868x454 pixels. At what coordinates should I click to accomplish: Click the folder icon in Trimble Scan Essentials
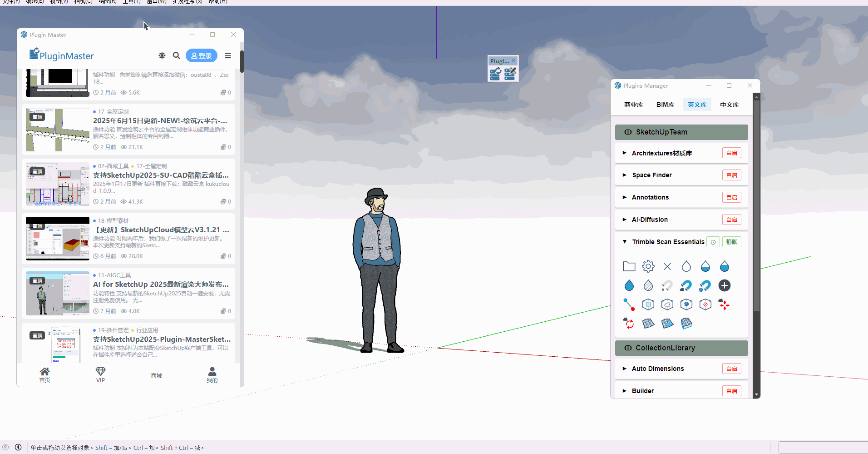(x=629, y=266)
